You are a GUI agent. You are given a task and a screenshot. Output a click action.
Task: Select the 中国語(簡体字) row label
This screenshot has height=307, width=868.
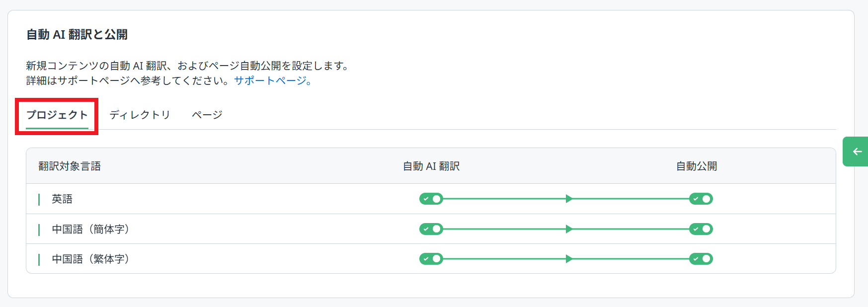(90, 229)
